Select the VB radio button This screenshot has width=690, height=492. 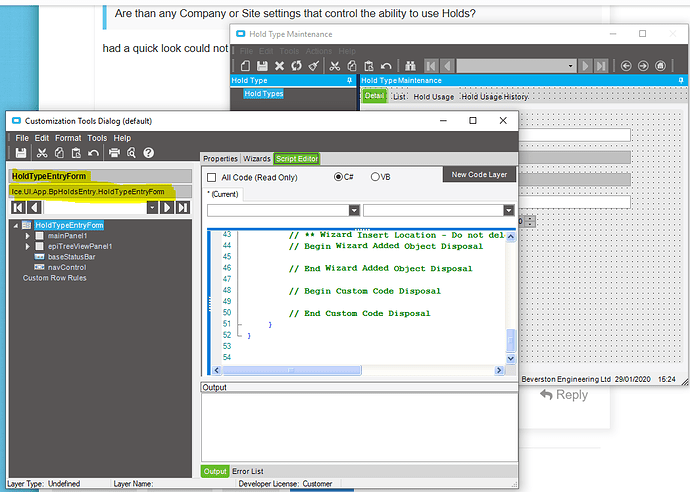pos(375,177)
